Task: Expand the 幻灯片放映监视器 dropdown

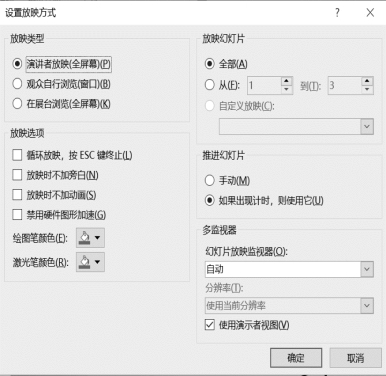Action: pyautogui.click(x=367, y=269)
